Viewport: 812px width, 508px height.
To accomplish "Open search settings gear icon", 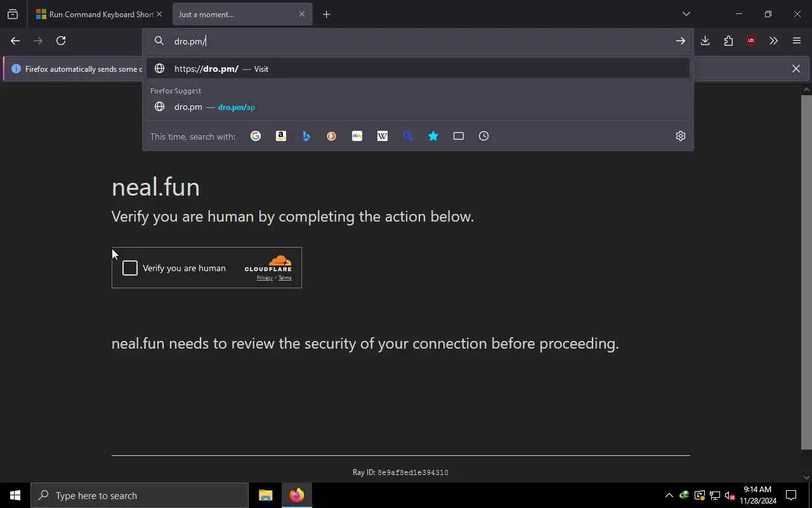I will click(x=681, y=136).
